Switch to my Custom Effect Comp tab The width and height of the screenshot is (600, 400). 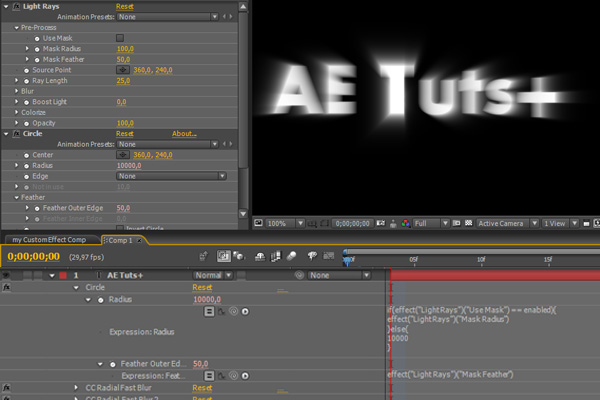tap(49, 240)
